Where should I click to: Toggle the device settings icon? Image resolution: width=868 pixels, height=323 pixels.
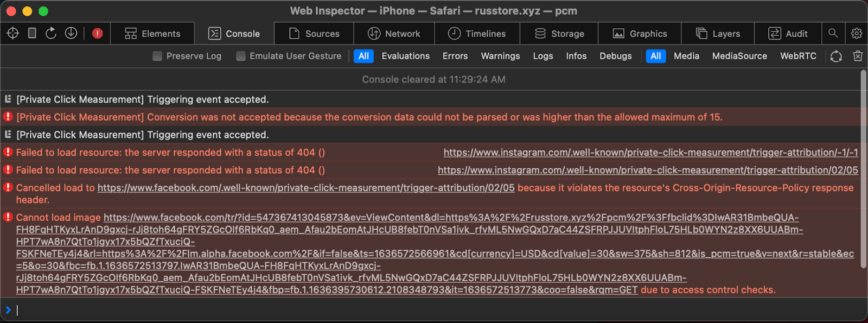click(x=32, y=34)
